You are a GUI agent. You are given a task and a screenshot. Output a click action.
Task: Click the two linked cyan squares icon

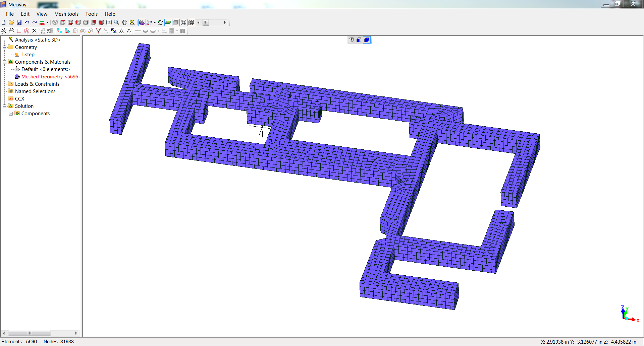coord(59,31)
